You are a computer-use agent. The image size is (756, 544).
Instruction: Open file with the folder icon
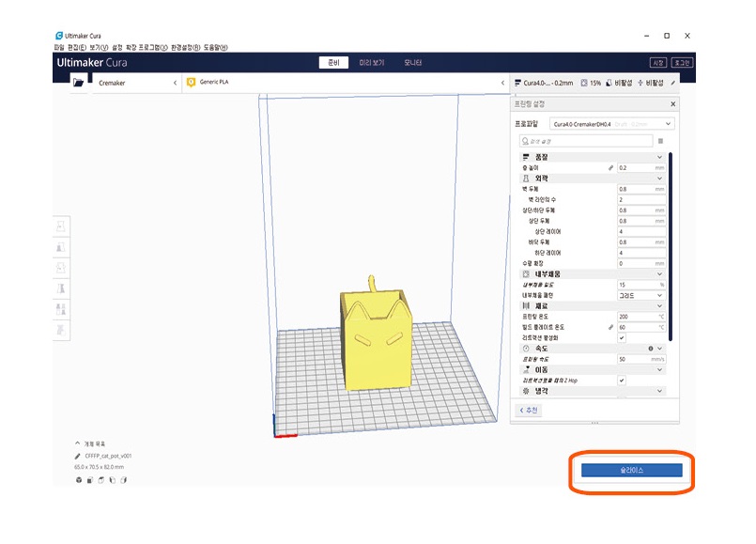[x=79, y=83]
